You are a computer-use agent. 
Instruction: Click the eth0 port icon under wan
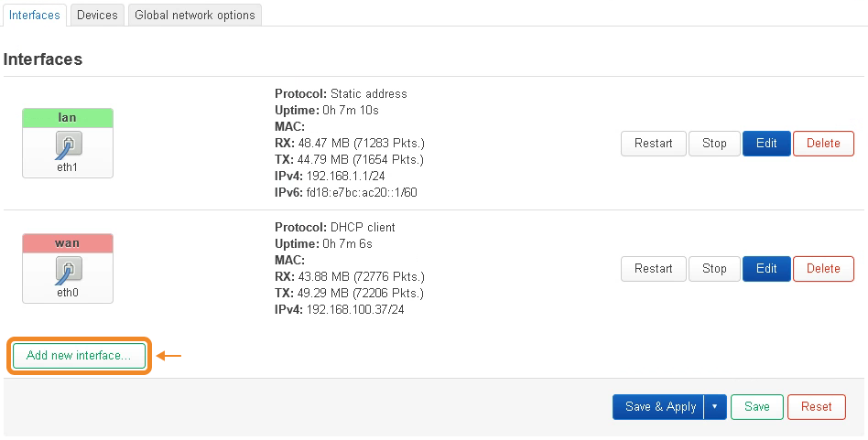68,269
